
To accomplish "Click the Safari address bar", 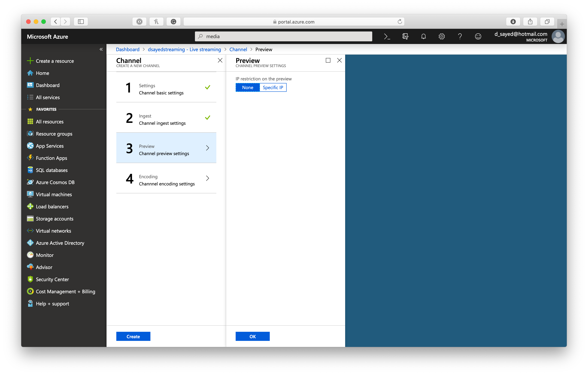I will point(294,22).
